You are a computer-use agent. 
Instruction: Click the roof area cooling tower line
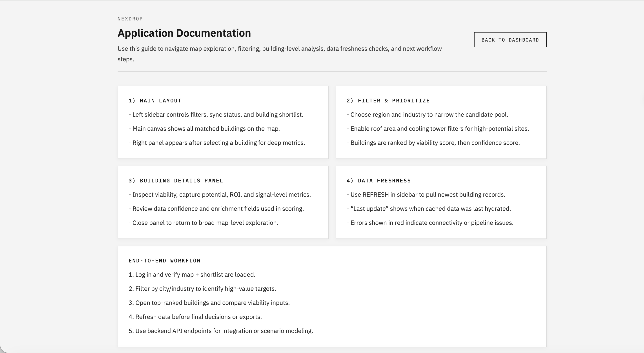coord(437,129)
